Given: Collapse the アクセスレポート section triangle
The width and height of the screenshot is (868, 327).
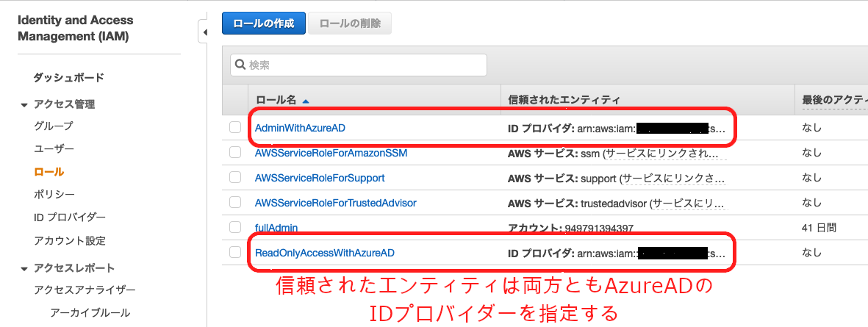Looking at the screenshot, I should point(24,269).
